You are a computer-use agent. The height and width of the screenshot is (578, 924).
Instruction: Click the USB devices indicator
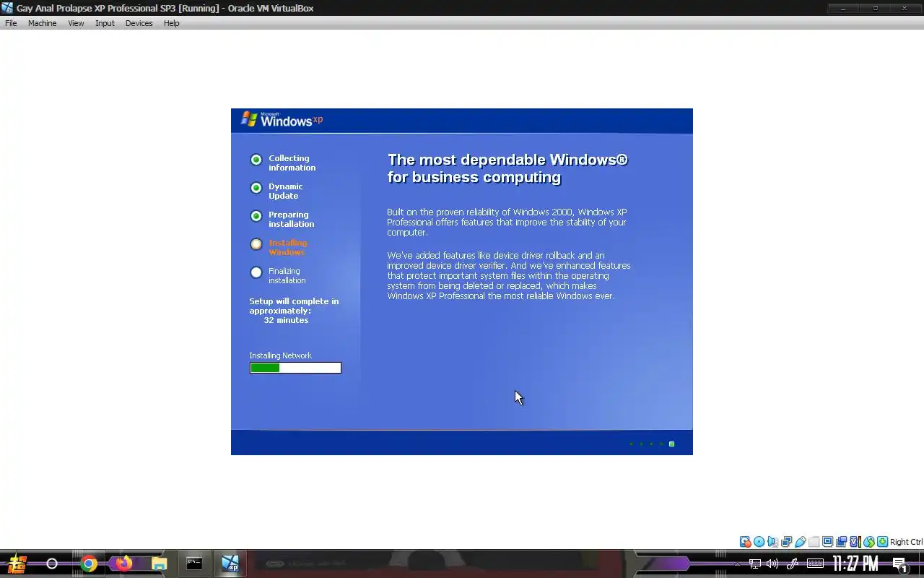pos(800,542)
